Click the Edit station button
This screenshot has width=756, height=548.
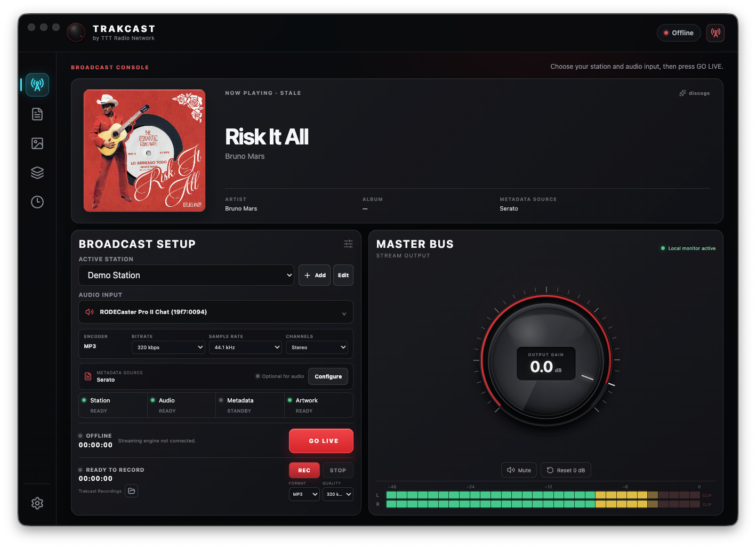tap(343, 275)
